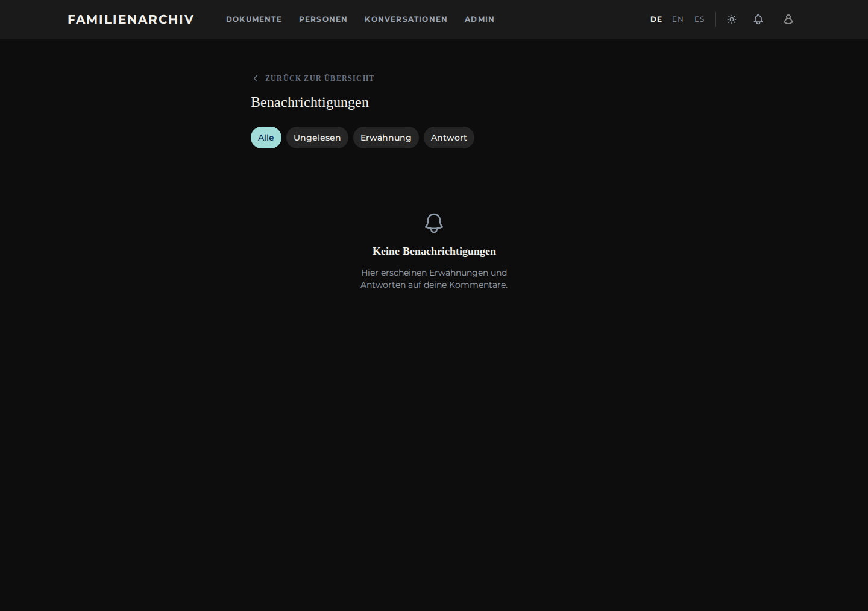
Task: Select the DE language option
Action: click(x=656, y=19)
